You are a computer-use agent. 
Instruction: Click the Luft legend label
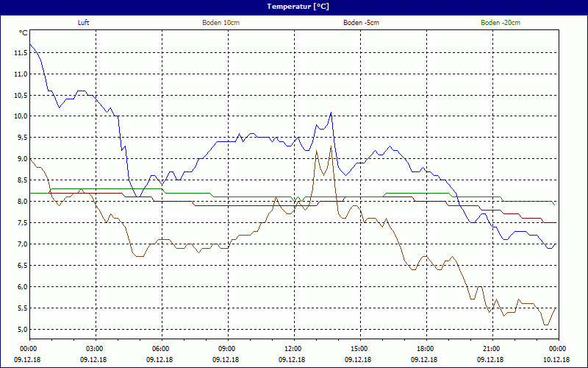[x=84, y=23]
